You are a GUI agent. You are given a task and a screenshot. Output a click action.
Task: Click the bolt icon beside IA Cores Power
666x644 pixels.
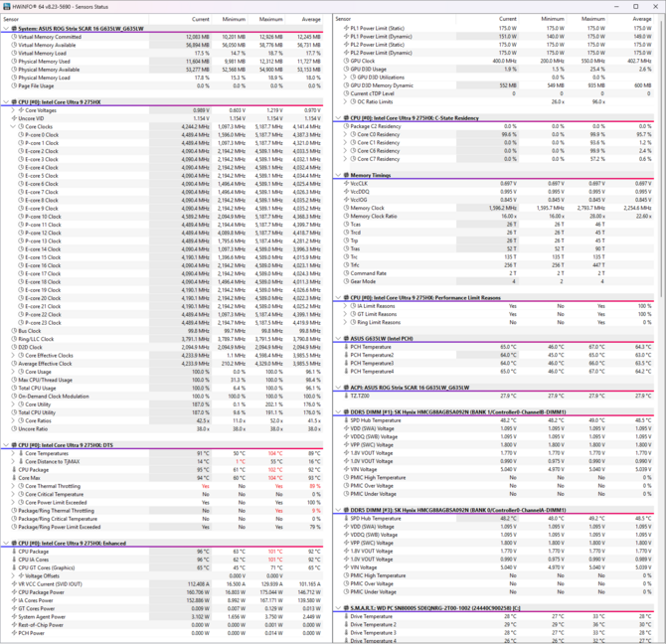point(14,600)
